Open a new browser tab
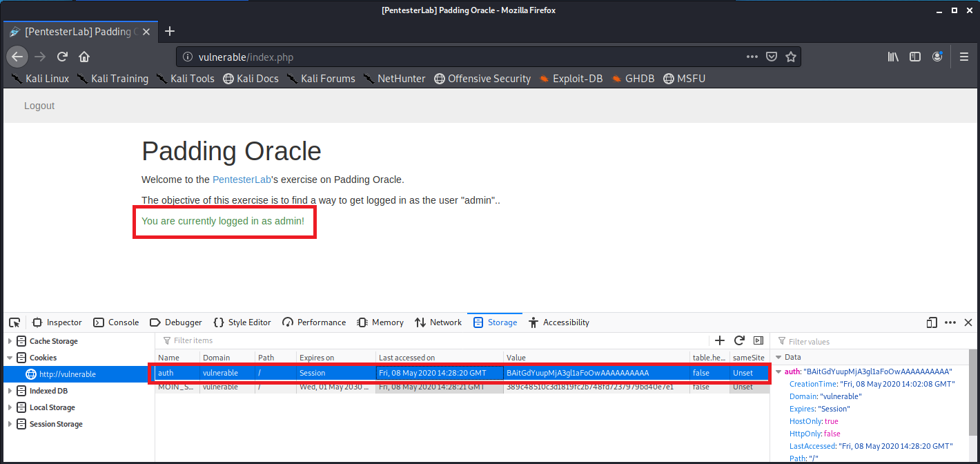 (x=170, y=31)
